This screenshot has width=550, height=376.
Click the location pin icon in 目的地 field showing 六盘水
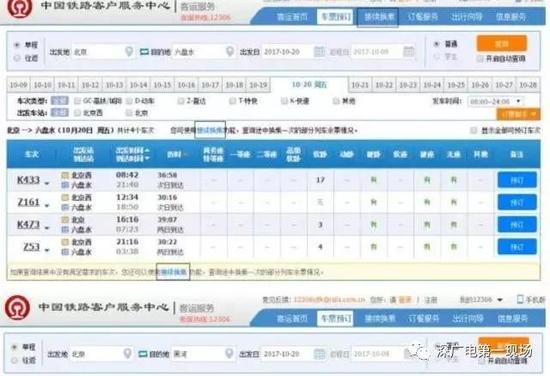pyautogui.click(x=230, y=52)
